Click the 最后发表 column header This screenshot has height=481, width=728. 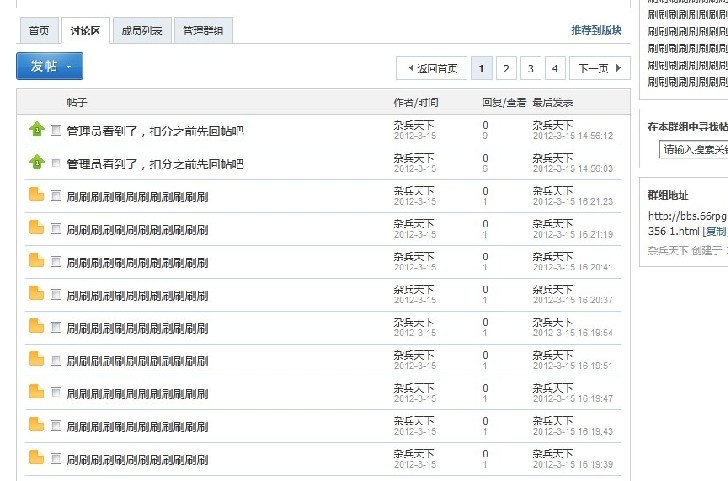click(552, 102)
